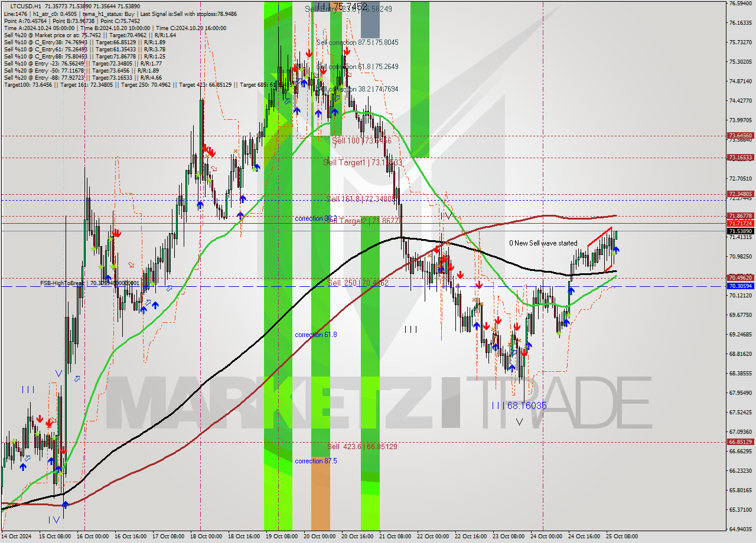The width and height of the screenshot is (756, 543).
Task: Select the 64.94035 price axis value
Action: (741, 529)
